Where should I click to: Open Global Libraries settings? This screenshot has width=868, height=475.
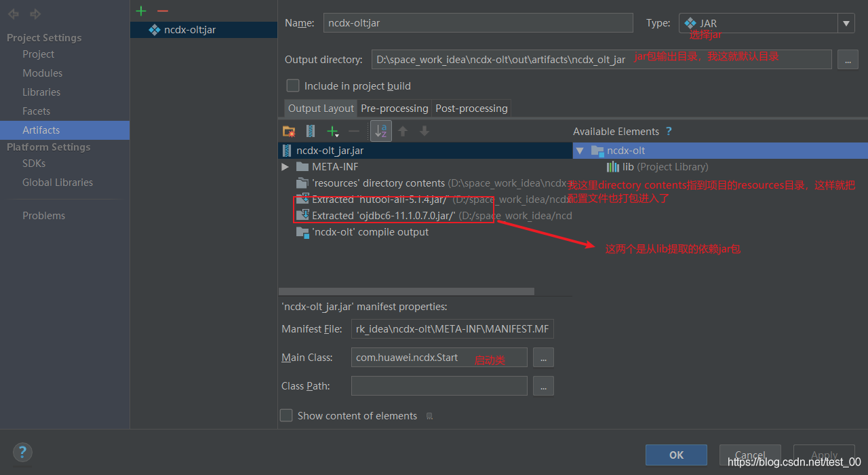(x=58, y=183)
